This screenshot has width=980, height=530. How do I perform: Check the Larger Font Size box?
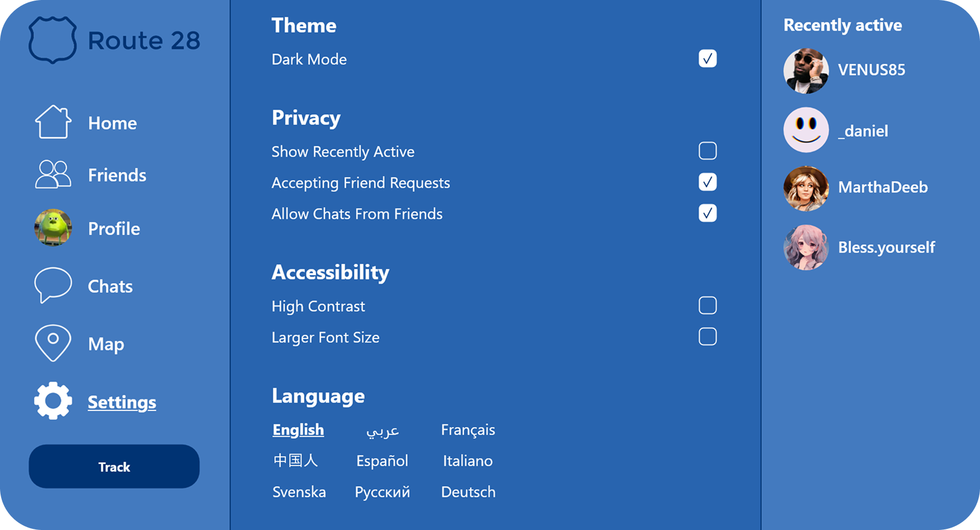coord(707,337)
